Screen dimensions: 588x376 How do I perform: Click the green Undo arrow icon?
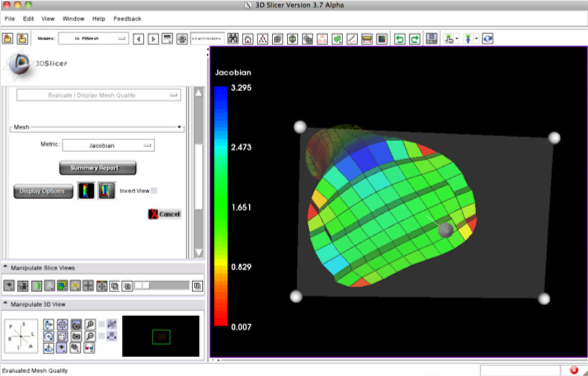point(400,39)
